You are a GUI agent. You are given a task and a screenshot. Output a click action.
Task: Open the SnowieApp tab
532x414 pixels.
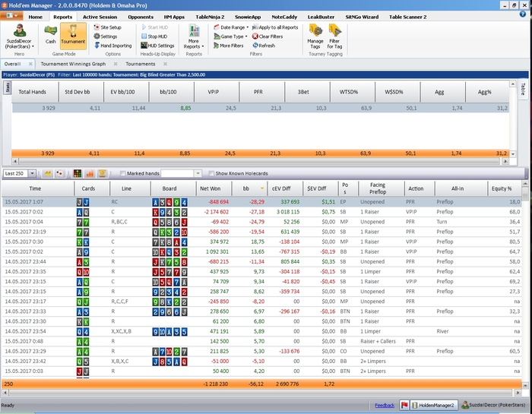click(248, 17)
